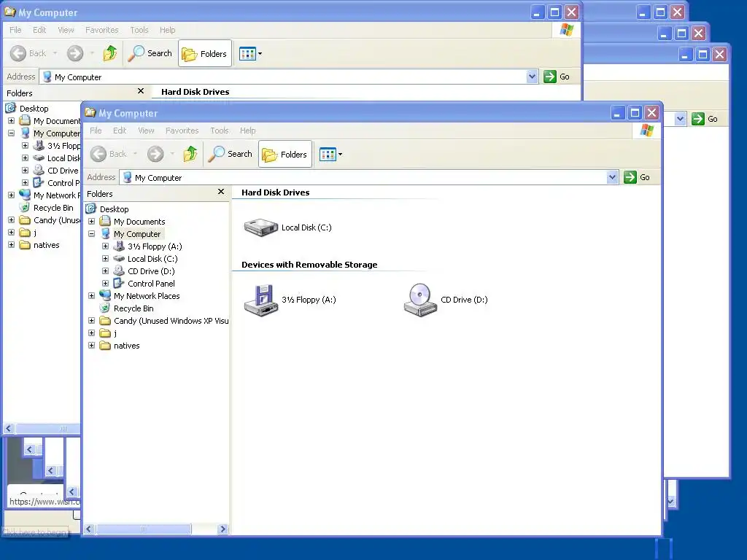Toggle Folders button in back left window
The image size is (747, 560).
(205, 53)
